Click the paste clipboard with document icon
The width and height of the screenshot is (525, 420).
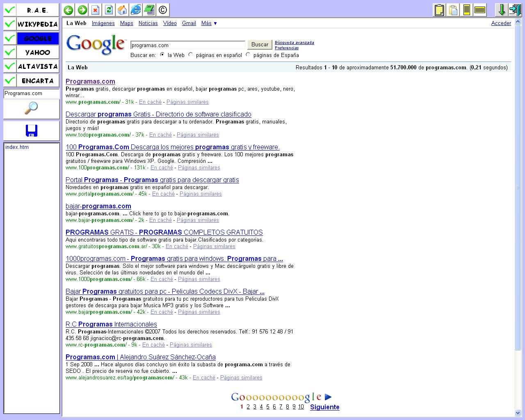453,10
